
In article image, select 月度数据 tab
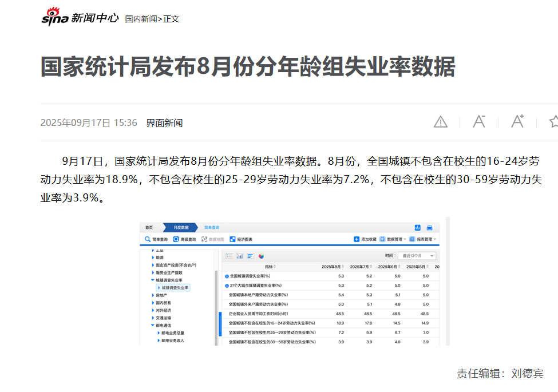(181, 227)
